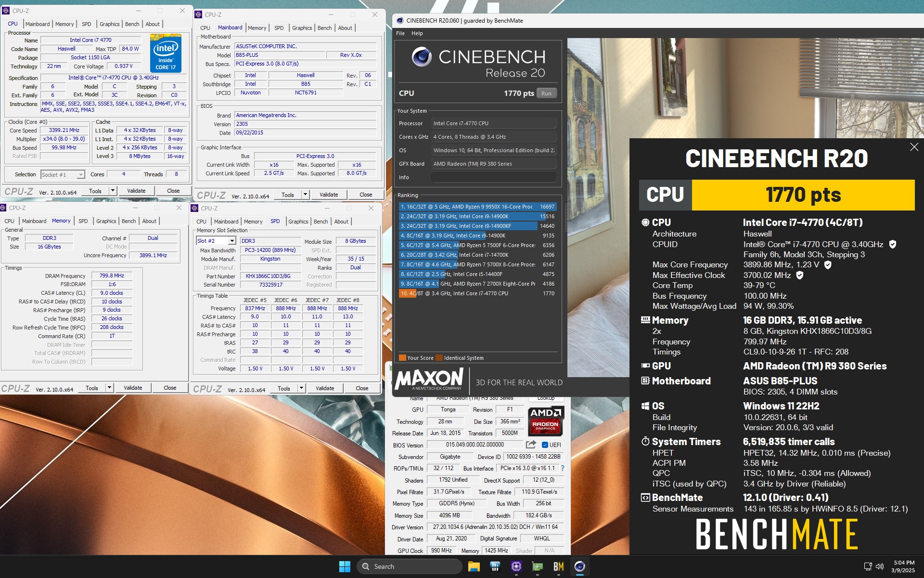
Task: Click the Bus Interface question mark icon
Action: [x=562, y=468]
